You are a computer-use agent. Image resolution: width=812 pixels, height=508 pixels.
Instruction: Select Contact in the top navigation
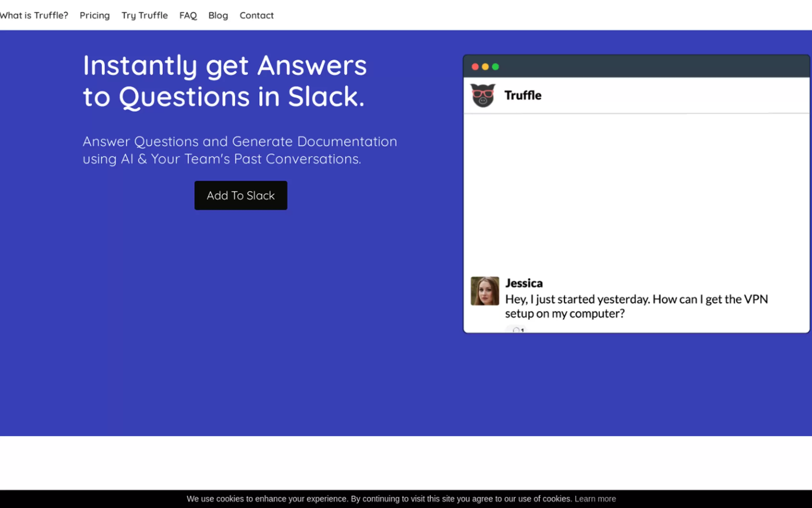coord(256,15)
